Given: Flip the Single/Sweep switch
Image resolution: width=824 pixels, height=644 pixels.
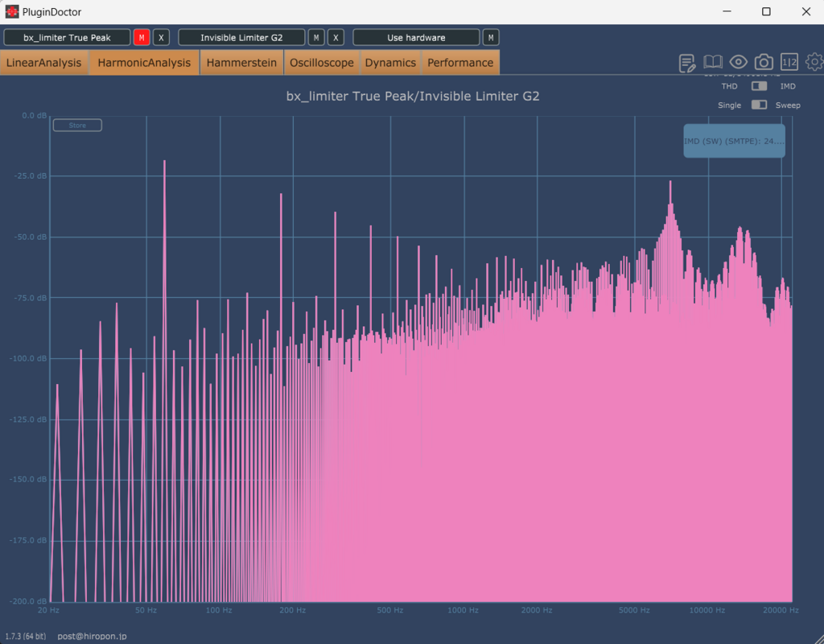Looking at the screenshot, I should 759,105.
